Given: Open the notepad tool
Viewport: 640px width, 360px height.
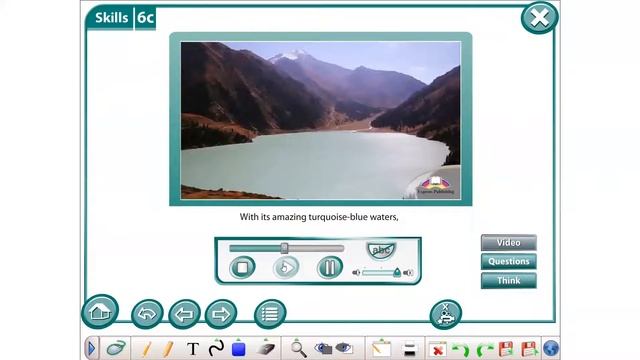Looking at the screenshot, I should [381, 349].
